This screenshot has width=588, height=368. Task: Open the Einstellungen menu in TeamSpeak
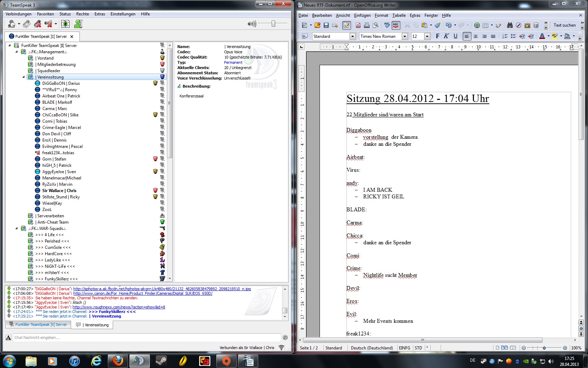[x=123, y=14]
